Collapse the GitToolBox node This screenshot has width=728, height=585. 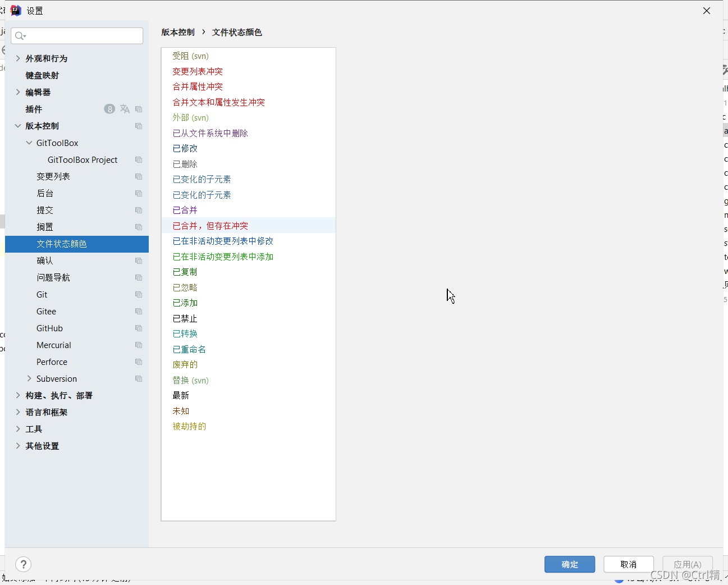click(29, 143)
